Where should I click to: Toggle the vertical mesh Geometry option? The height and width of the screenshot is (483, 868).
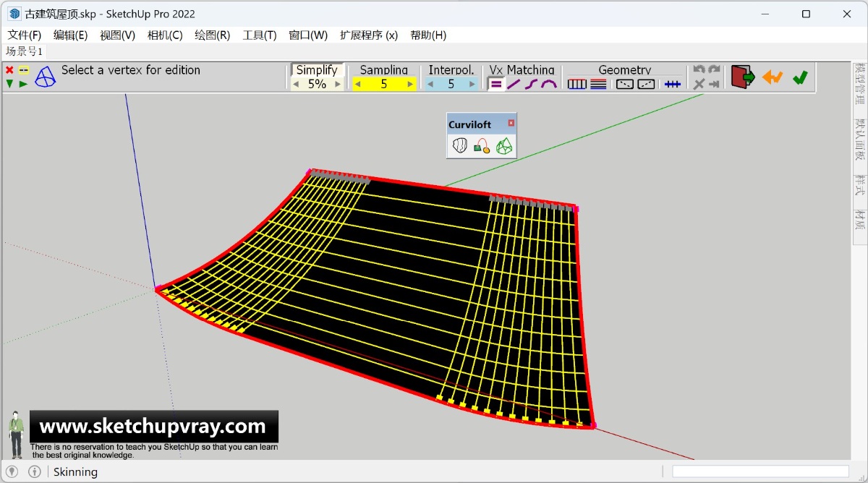576,82
